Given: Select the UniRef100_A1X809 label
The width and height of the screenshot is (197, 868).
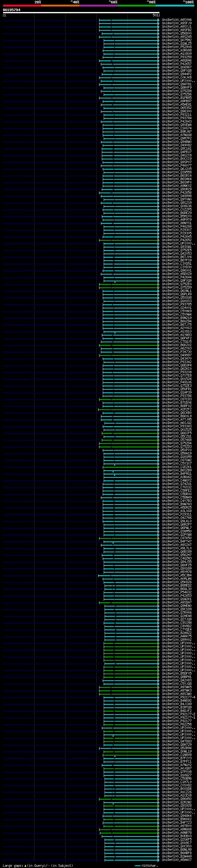Looking at the screenshot, I should point(176,54).
